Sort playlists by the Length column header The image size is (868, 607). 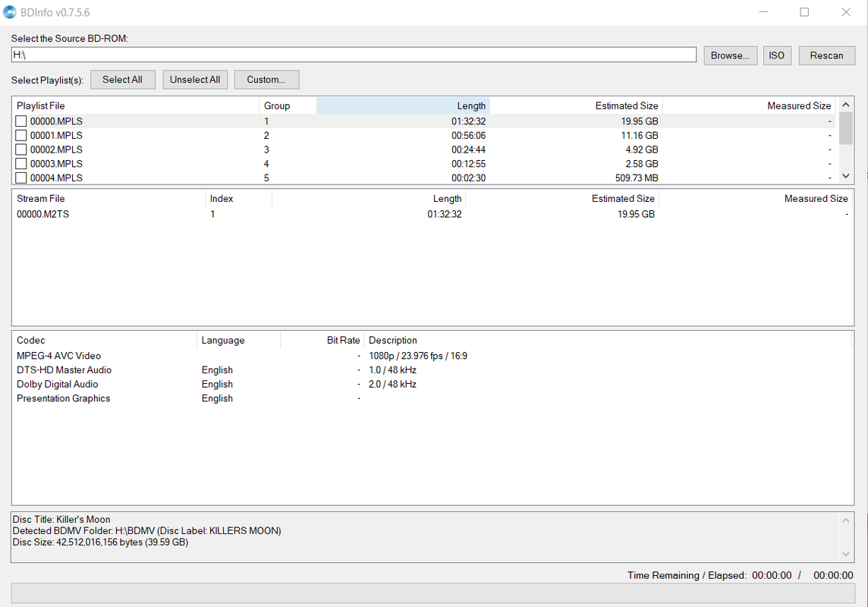(403, 105)
